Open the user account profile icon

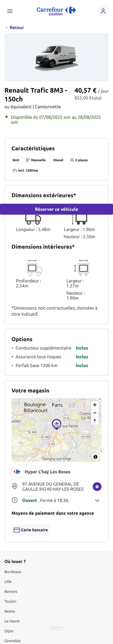(103, 11)
